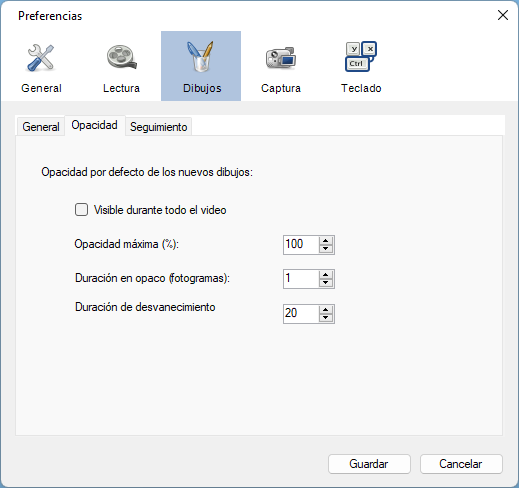Open the General preferences wrench icon

click(x=41, y=57)
